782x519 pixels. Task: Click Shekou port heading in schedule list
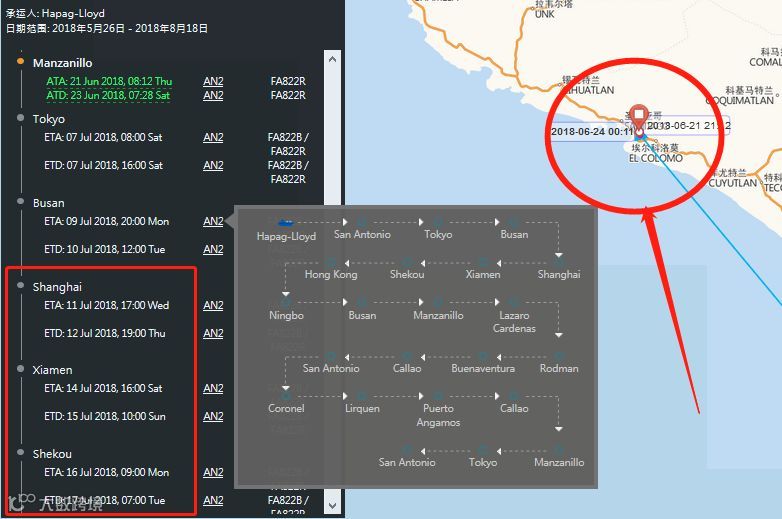pyautogui.click(x=52, y=454)
